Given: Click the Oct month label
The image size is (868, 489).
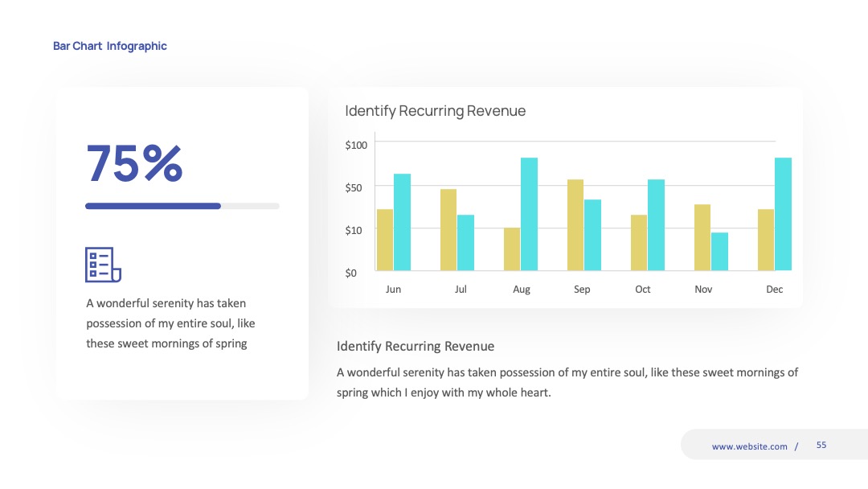Looking at the screenshot, I should pos(643,289).
